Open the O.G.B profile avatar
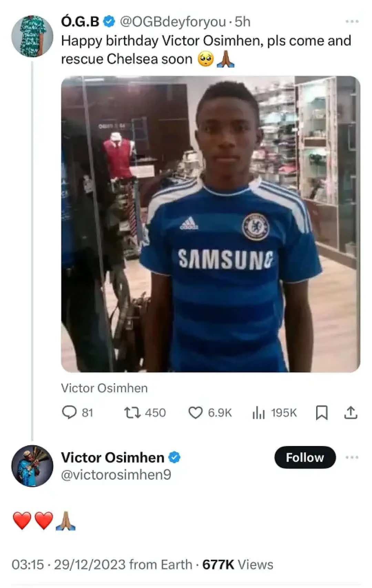This screenshot has height=588, width=372. [32, 36]
